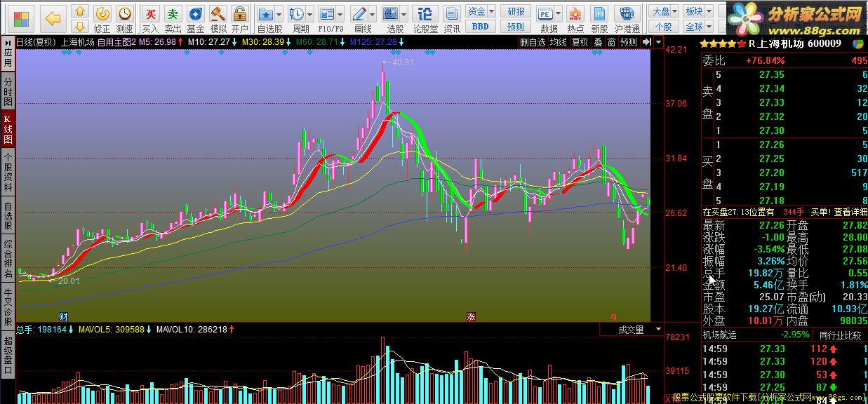Click the 财 marker on chart timeline
Viewport: 868px width, 404px height.
coord(64,316)
